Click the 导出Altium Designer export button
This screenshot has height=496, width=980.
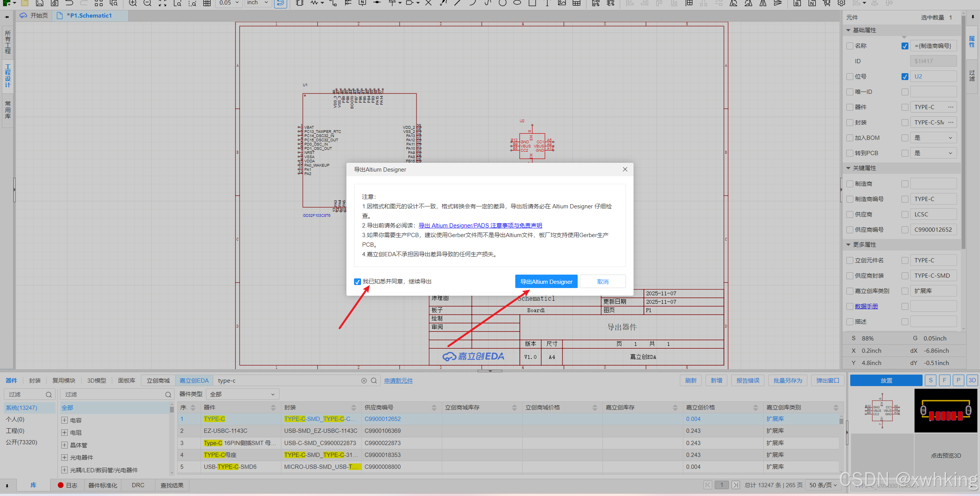pos(546,282)
